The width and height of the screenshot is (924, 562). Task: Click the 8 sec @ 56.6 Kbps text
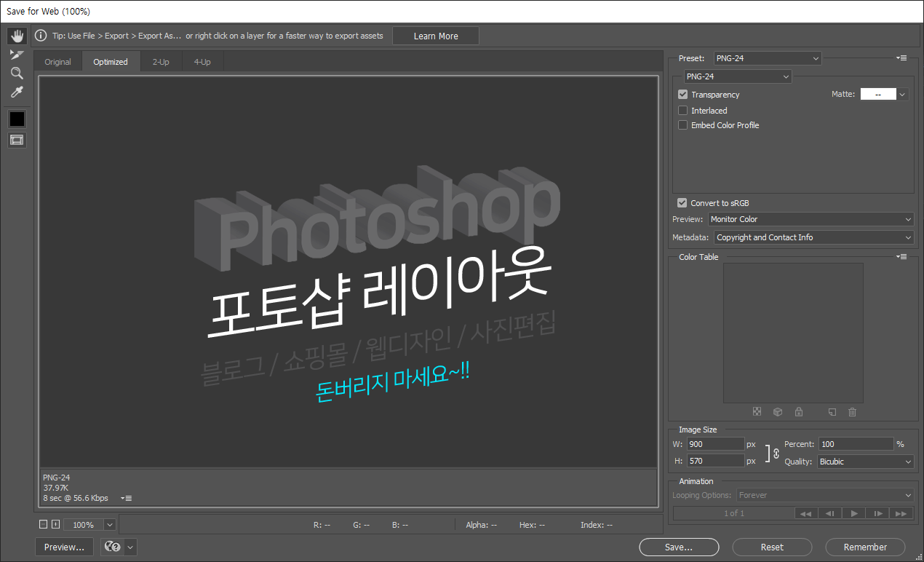(x=76, y=498)
